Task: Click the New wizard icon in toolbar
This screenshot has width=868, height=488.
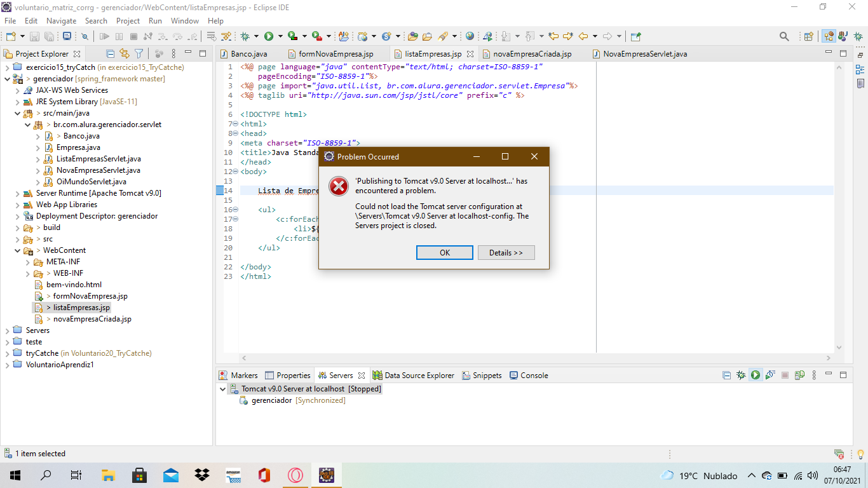Action: click(x=11, y=37)
